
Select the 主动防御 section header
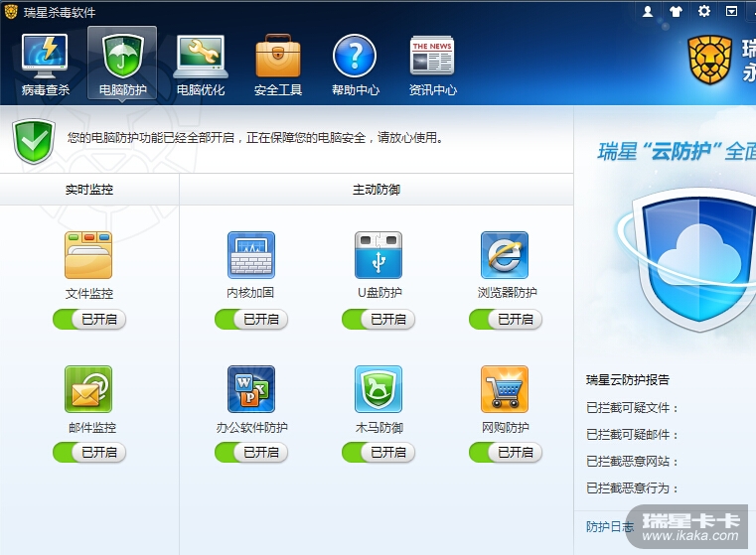tap(377, 190)
